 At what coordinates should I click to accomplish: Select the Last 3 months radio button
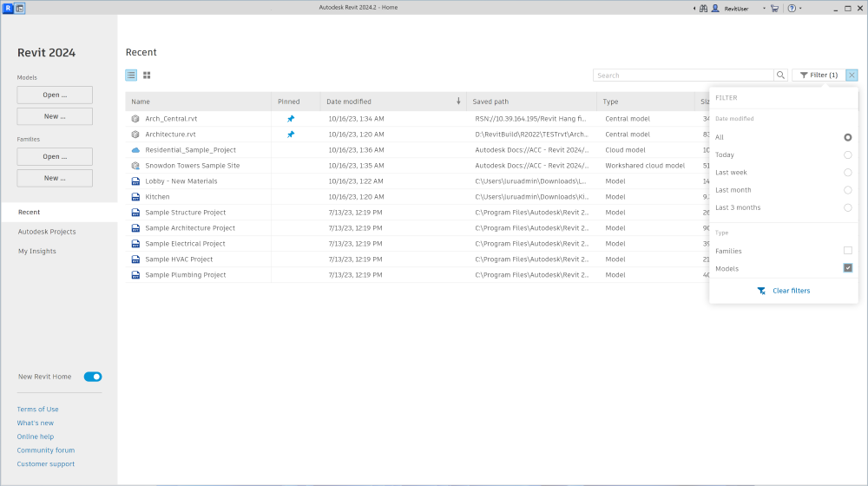(847, 207)
